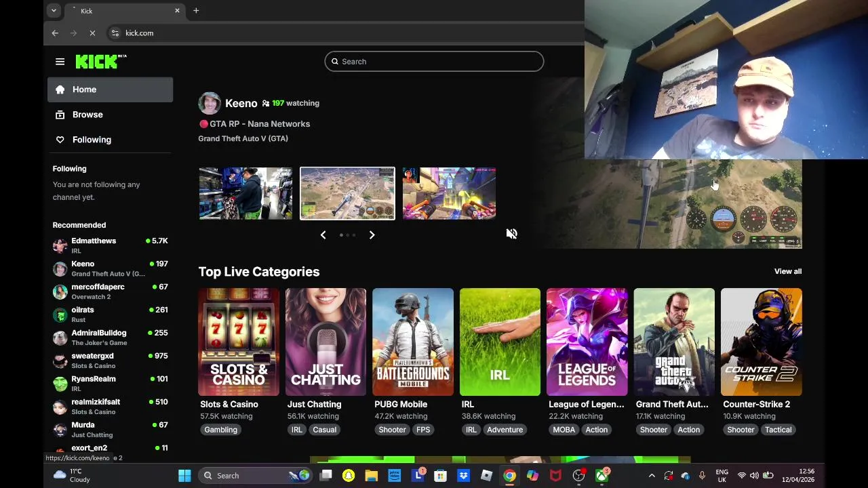Open the Counter-Strike 2 category card
The image size is (868, 488).
pos(762,342)
